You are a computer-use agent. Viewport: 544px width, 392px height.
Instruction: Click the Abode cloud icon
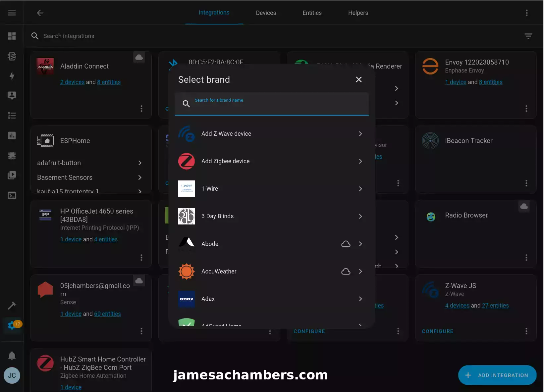tap(346, 244)
